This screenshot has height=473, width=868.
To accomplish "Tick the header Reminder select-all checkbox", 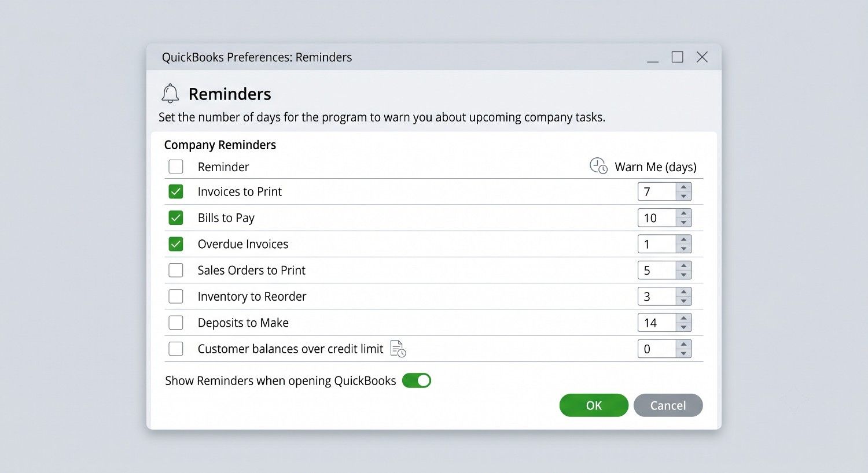I will pyautogui.click(x=176, y=167).
